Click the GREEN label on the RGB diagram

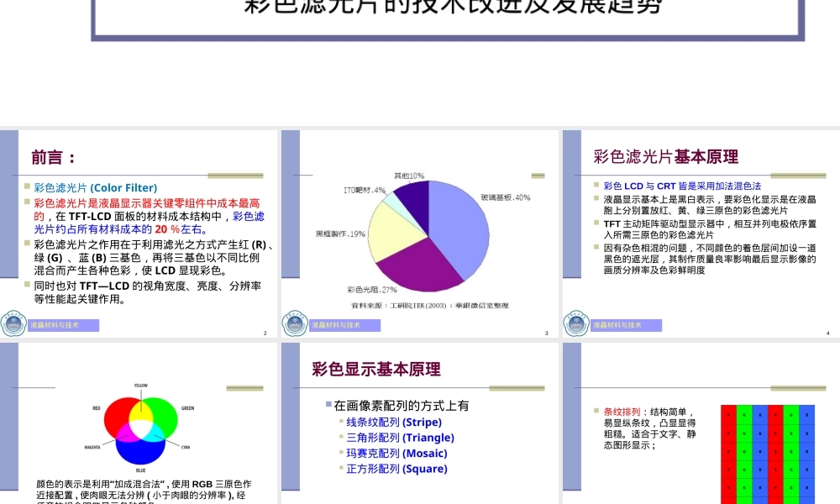(187, 408)
